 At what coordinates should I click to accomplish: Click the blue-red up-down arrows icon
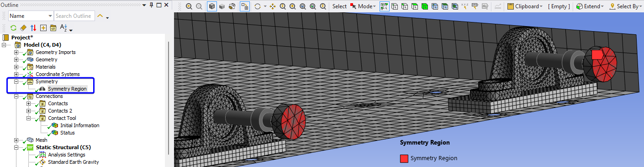click(33, 28)
